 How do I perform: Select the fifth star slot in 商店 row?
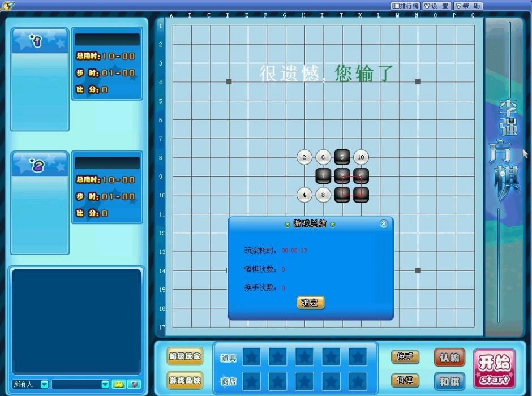click(x=358, y=381)
